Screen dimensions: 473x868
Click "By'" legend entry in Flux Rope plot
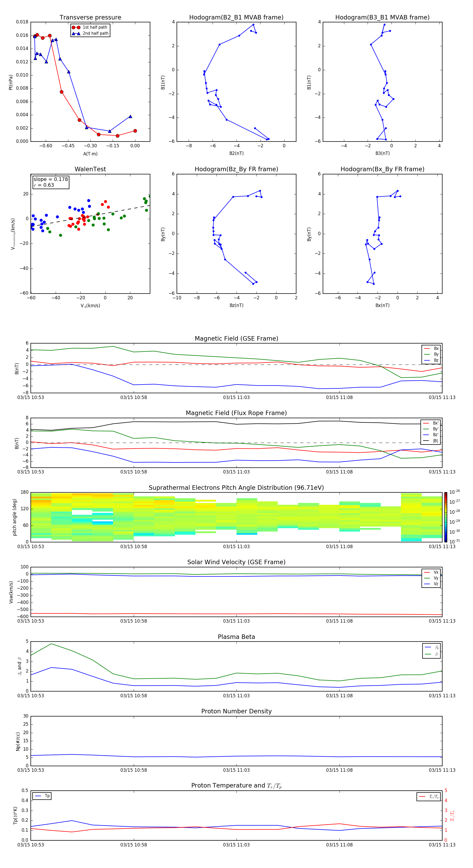(431, 429)
